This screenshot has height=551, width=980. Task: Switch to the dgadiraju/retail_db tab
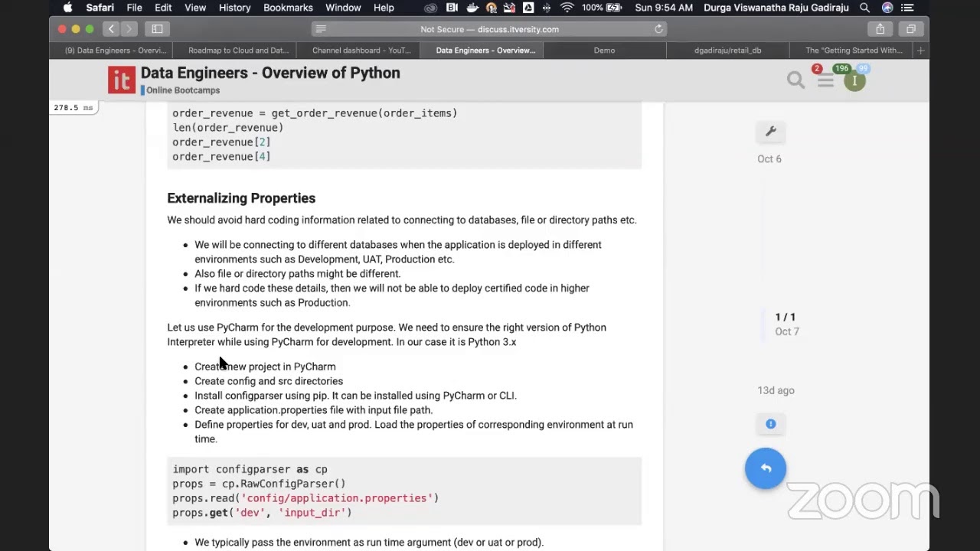click(727, 51)
